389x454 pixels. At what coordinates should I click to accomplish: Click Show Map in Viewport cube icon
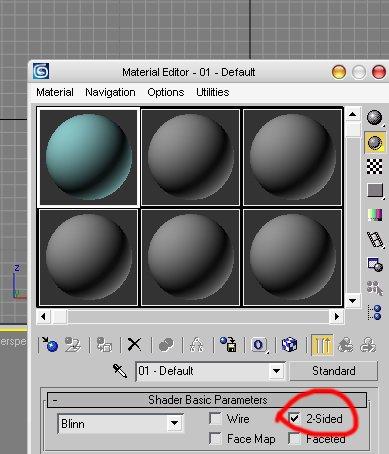coord(289,344)
